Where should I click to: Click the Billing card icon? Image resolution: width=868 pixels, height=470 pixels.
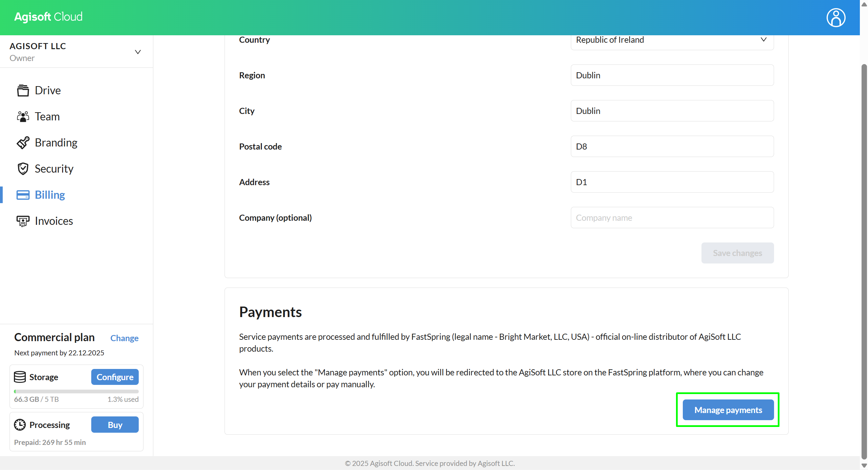[23, 195]
